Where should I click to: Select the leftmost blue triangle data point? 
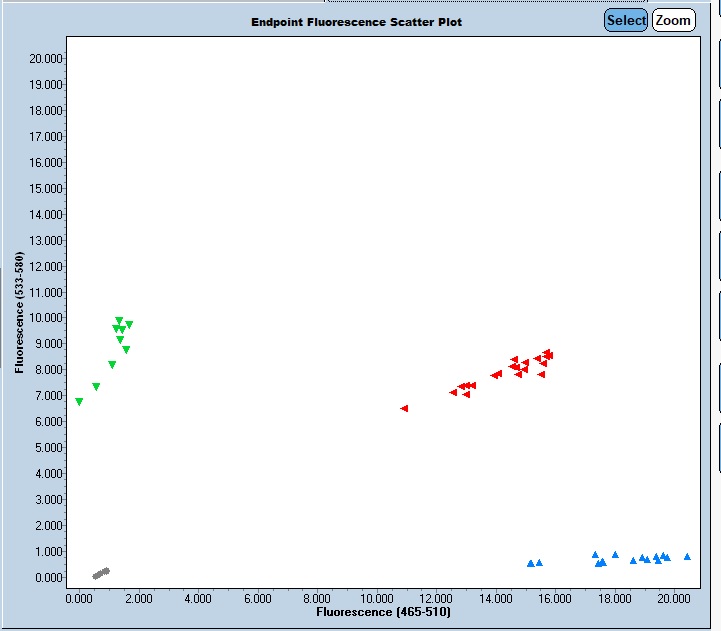(x=531, y=563)
